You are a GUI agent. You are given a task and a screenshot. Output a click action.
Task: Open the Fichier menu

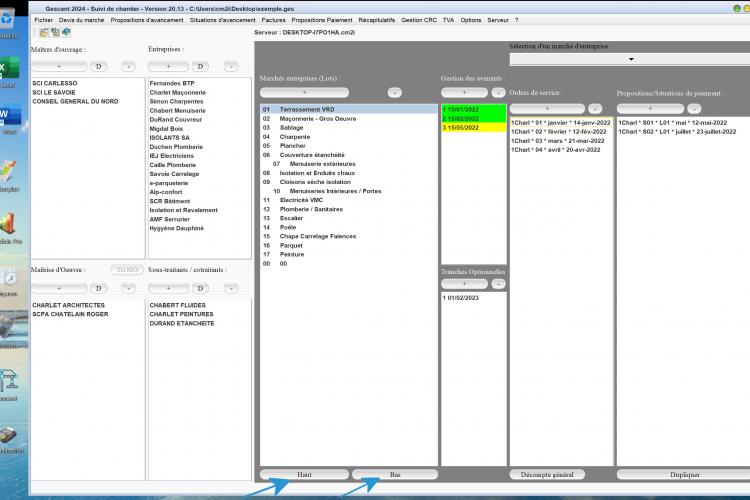click(44, 20)
